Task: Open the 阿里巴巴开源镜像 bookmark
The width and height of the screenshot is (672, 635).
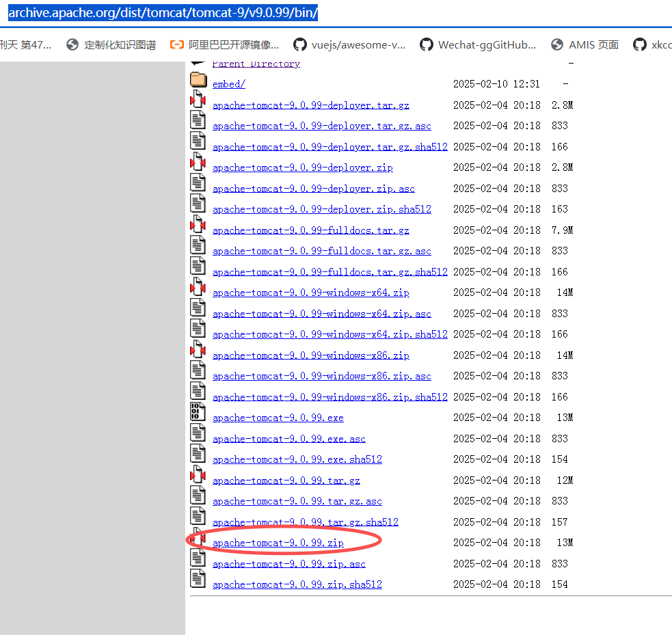Action: coord(225,44)
